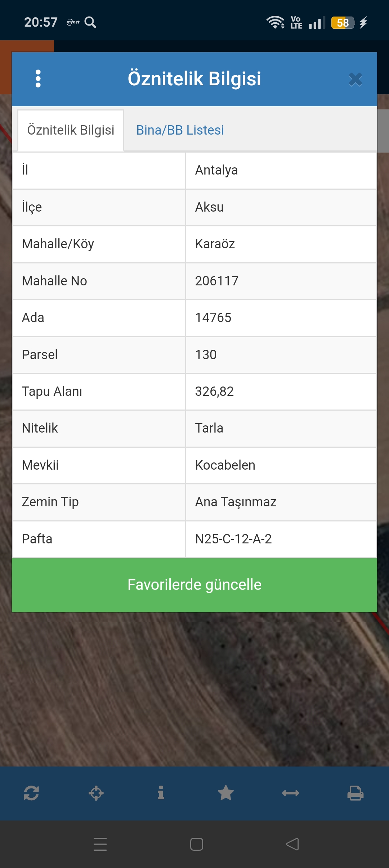Open favorites with the star icon
The height and width of the screenshot is (868, 389).
226,793
